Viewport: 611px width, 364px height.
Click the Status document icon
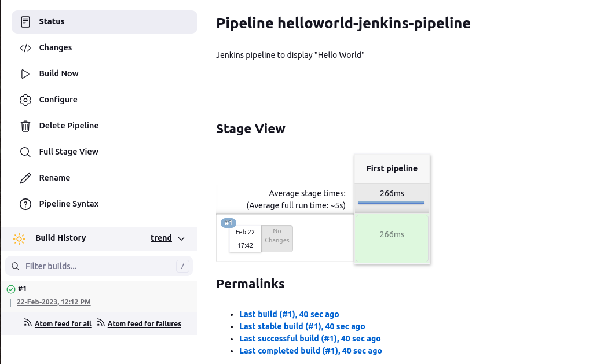[x=25, y=22]
